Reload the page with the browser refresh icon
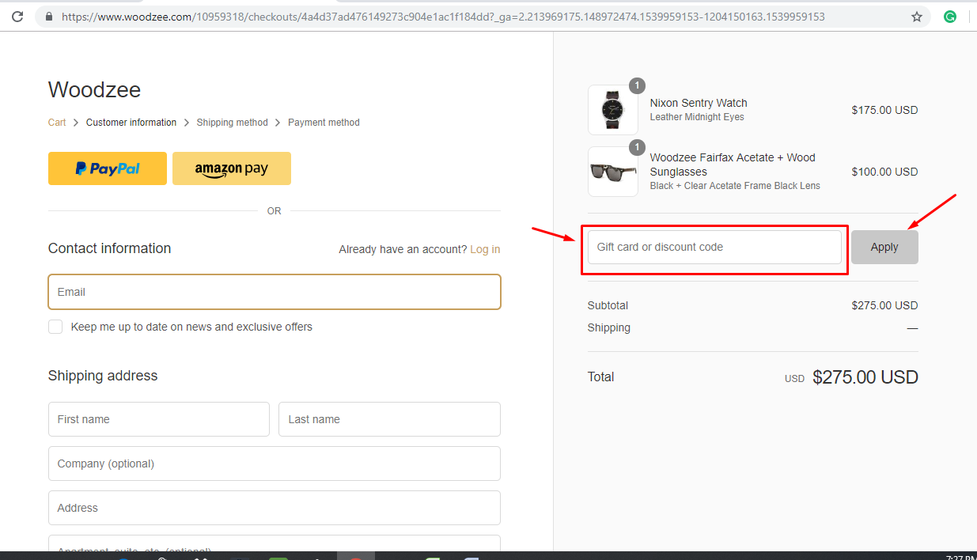Viewport: 977px width, 560px height. pos(17,16)
